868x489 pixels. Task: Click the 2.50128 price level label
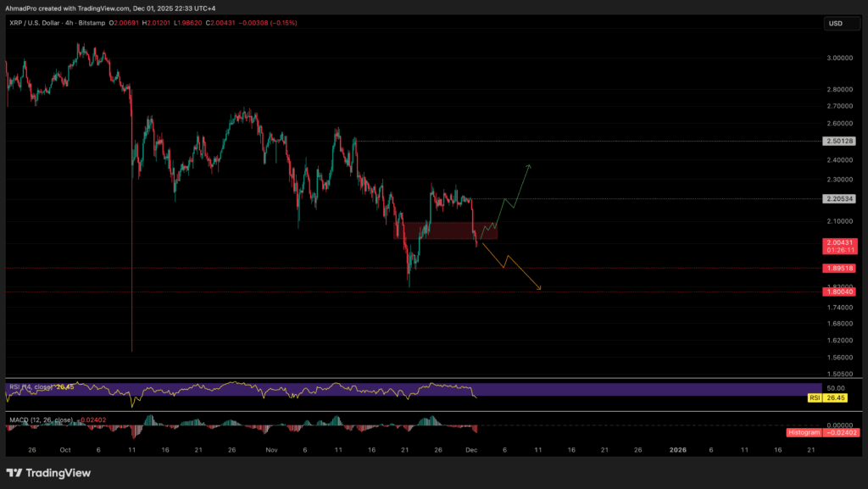[838, 141]
